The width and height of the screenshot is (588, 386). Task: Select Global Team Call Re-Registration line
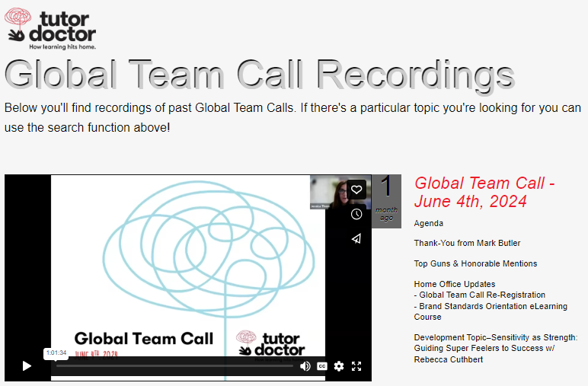click(480, 295)
